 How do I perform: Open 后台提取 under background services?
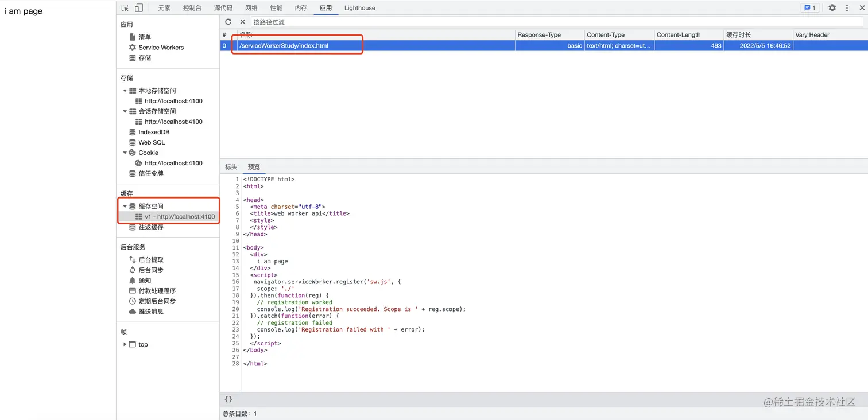tap(151, 260)
